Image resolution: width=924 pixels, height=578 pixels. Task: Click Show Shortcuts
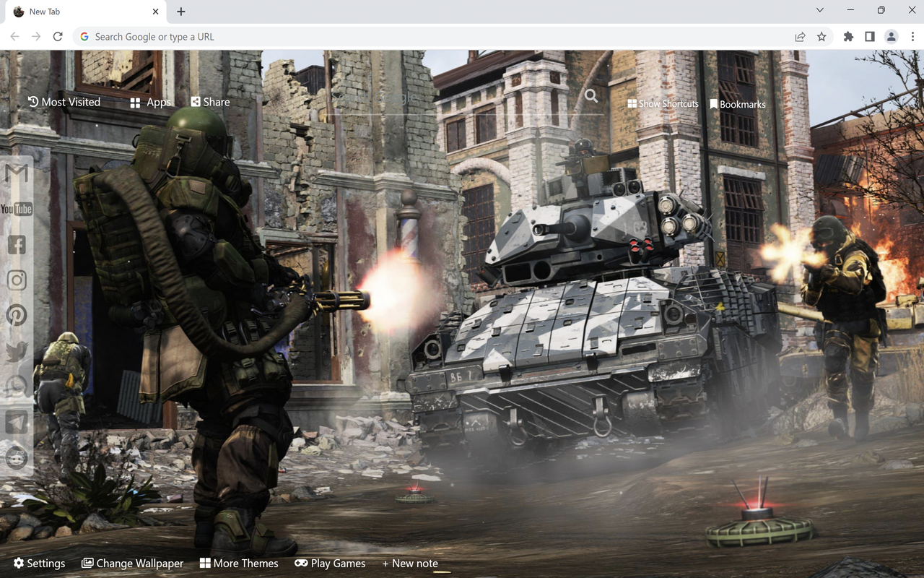[663, 104]
